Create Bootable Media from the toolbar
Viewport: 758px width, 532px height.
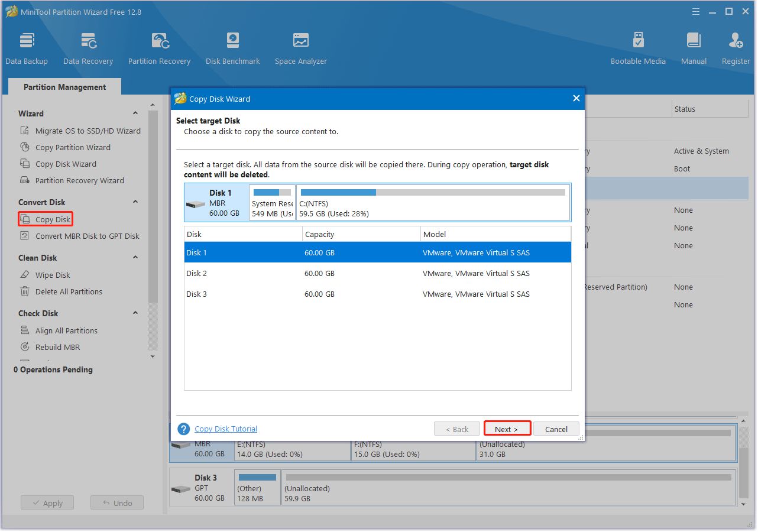click(638, 48)
